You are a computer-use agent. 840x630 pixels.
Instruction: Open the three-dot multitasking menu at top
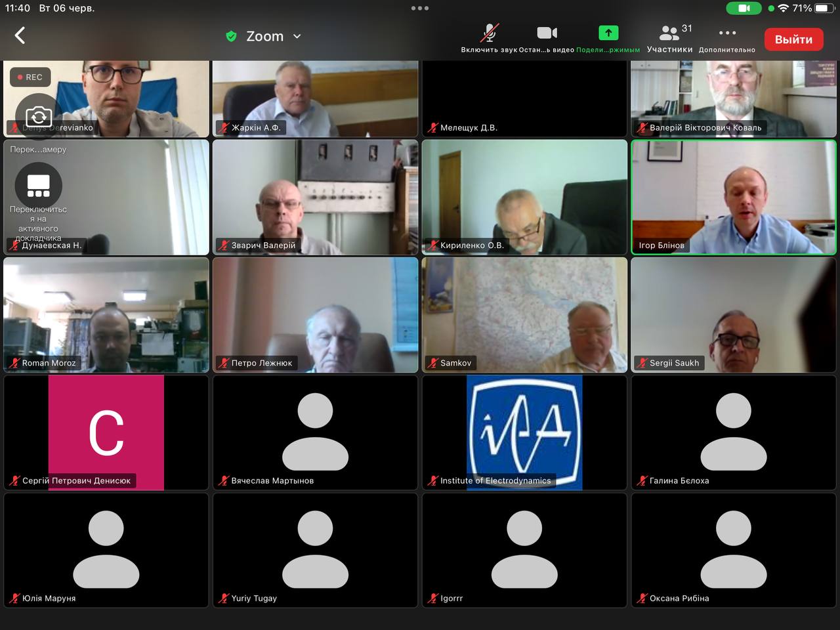coord(420,9)
